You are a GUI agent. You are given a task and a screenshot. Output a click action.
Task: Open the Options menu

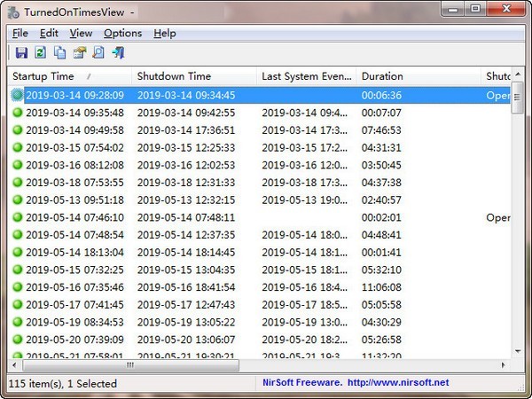point(122,33)
